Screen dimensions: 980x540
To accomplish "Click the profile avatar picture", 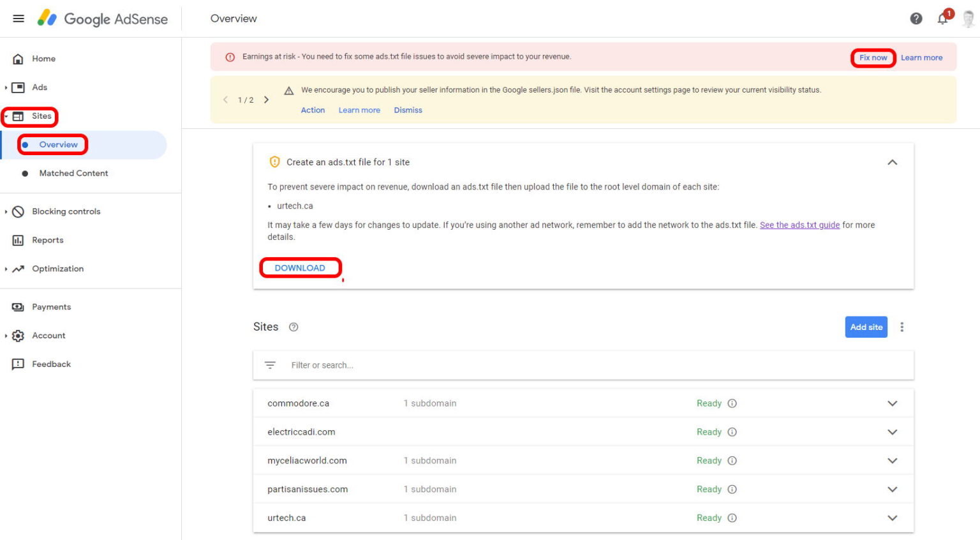I will click(967, 19).
